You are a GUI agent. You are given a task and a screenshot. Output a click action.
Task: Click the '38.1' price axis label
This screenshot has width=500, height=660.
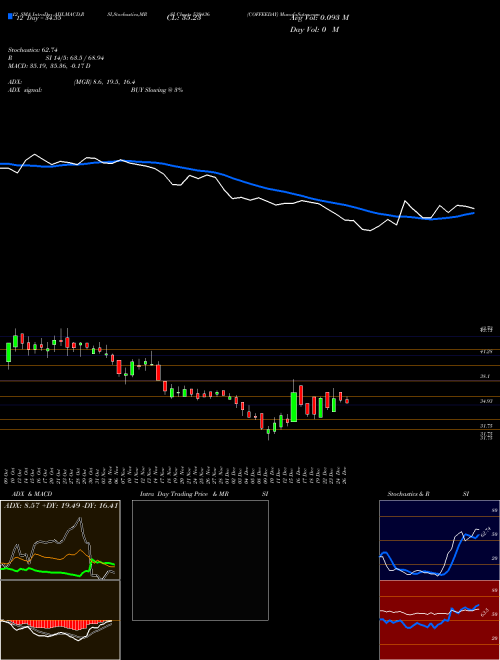[485, 377]
